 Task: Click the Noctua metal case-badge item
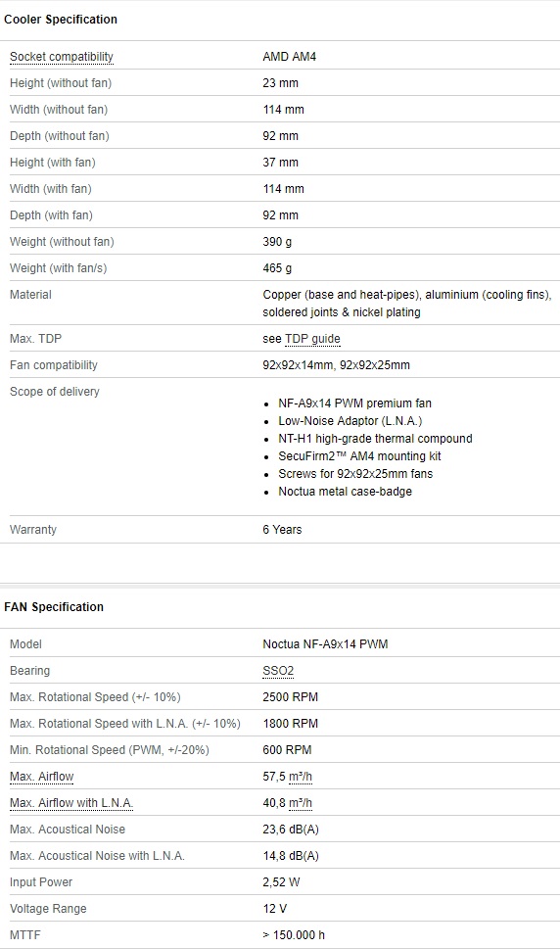tap(345, 492)
